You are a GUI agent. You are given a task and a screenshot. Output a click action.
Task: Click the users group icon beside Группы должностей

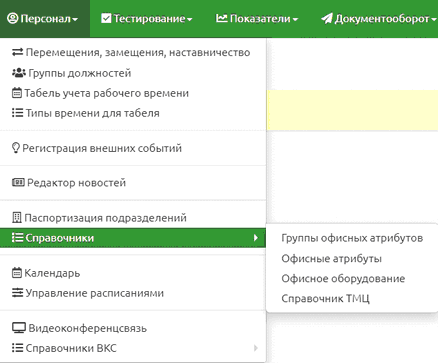pos(19,73)
